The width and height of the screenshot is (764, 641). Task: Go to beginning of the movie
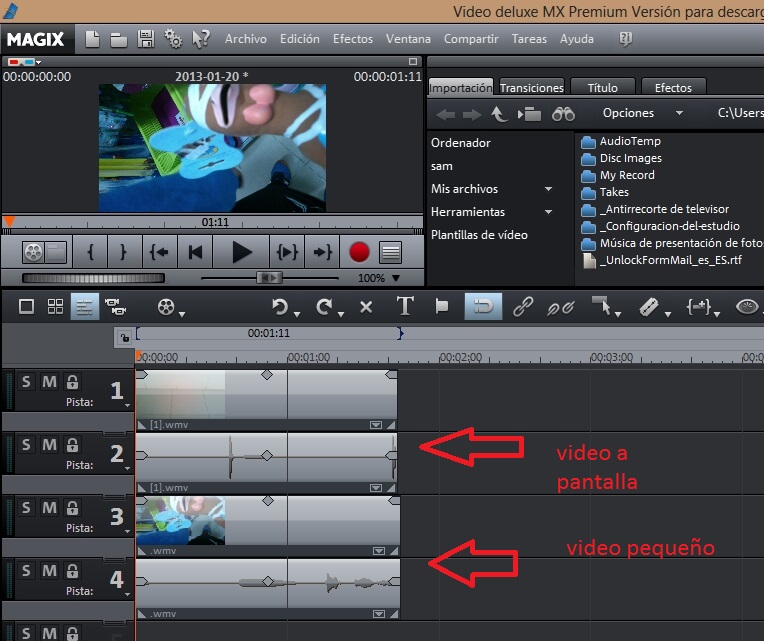click(195, 252)
